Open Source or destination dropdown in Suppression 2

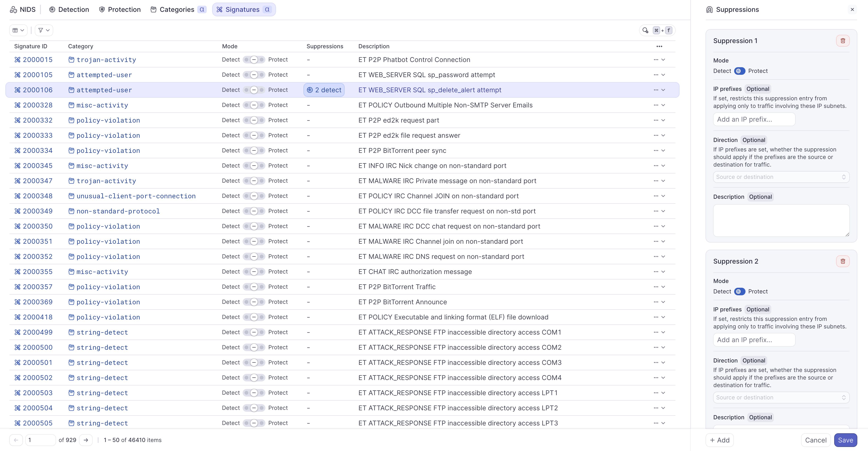click(781, 398)
